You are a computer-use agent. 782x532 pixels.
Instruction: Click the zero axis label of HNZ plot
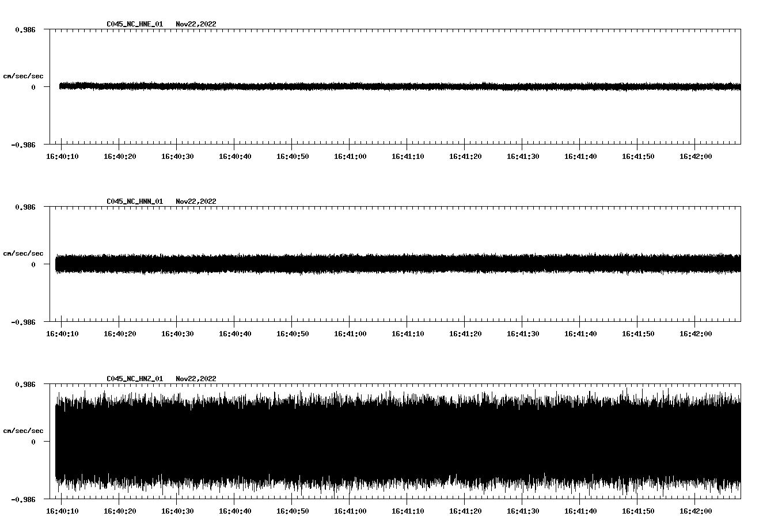[x=33, y=442]
